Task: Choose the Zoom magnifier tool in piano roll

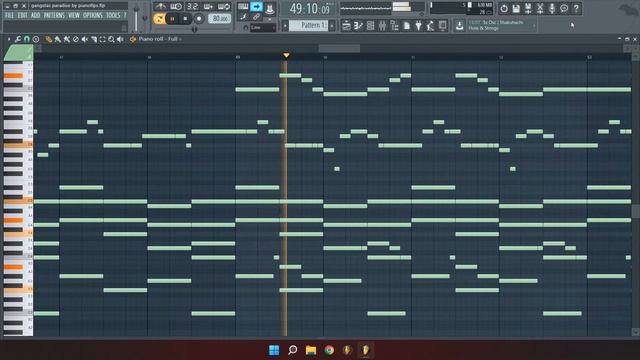Action: (111, 39)
